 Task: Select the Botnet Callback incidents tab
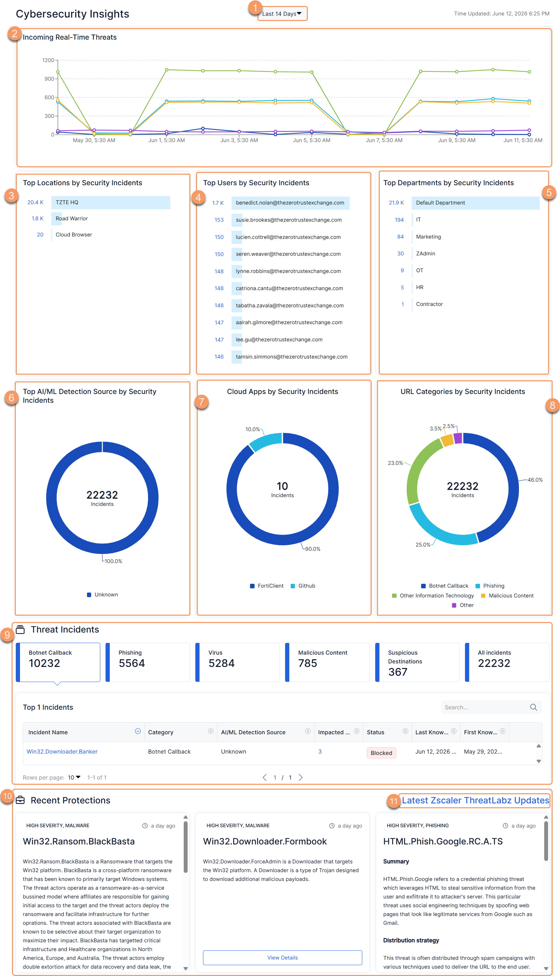tap(58, 662)
